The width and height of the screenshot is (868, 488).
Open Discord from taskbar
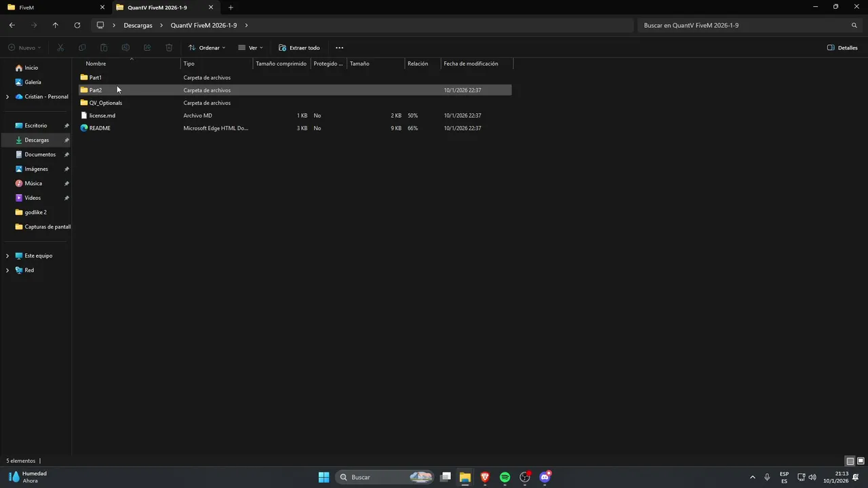[x=545, y=477]
